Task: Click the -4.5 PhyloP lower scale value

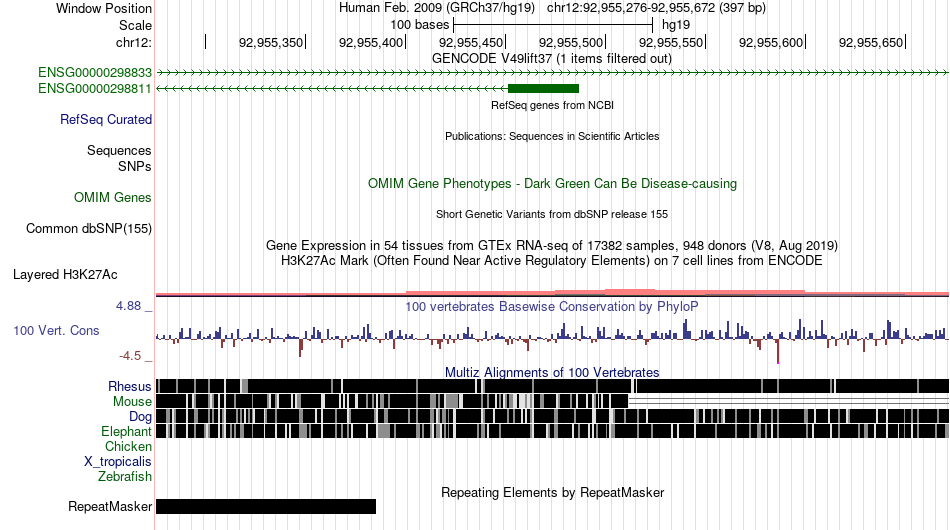Action: point(130,356)
